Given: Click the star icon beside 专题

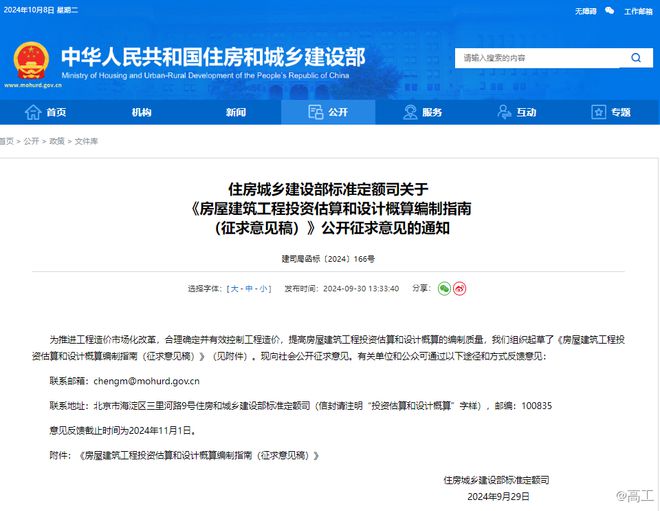Looking at the screenshot, I should pos(599,112).
